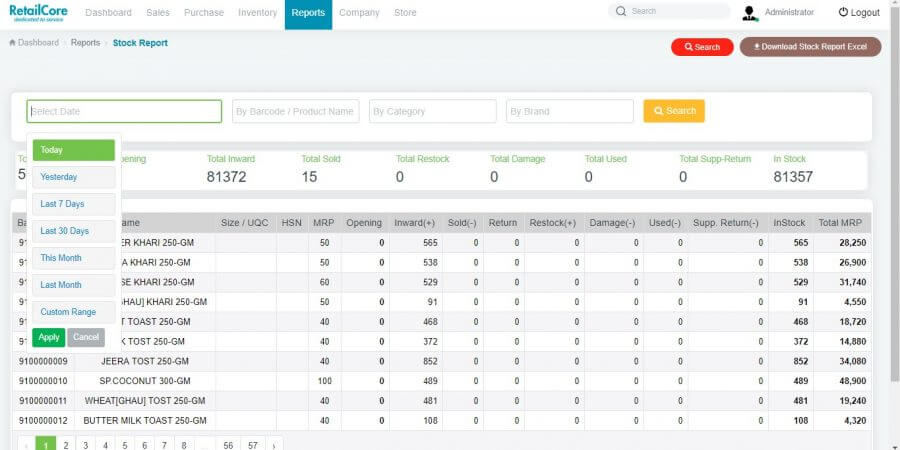This screenshot has height=450, width=900.
Task: Click Dashboard in the breadcrumb
Action: pyautogui.click(x=38, y=43)
